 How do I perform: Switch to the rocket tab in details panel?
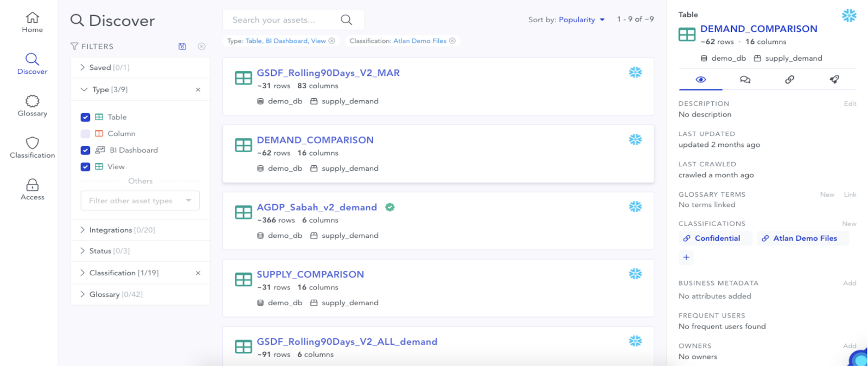pos(834,80)
